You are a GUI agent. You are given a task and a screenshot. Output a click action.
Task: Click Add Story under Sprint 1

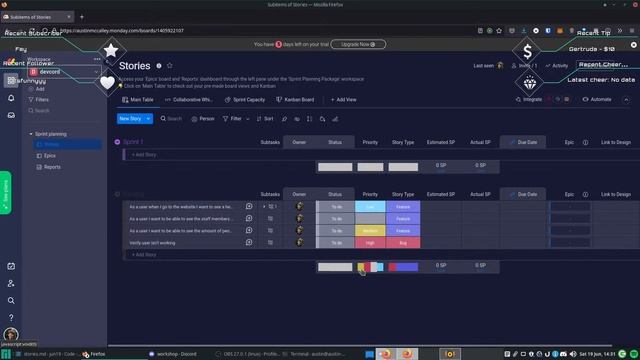coord(144,155)
